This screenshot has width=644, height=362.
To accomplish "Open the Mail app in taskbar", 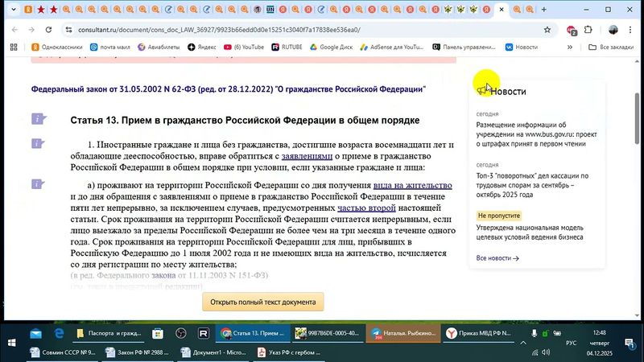I will click(35, 334).
